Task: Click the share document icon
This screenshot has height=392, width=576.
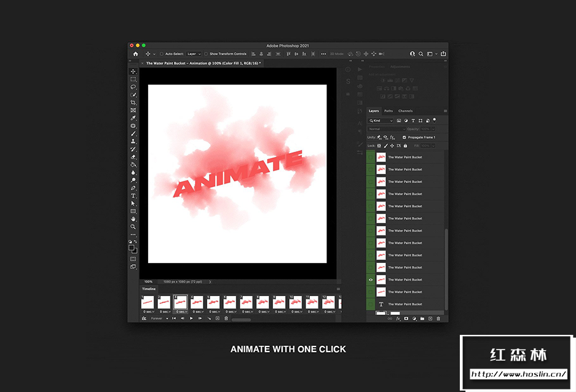Action: 443,53
